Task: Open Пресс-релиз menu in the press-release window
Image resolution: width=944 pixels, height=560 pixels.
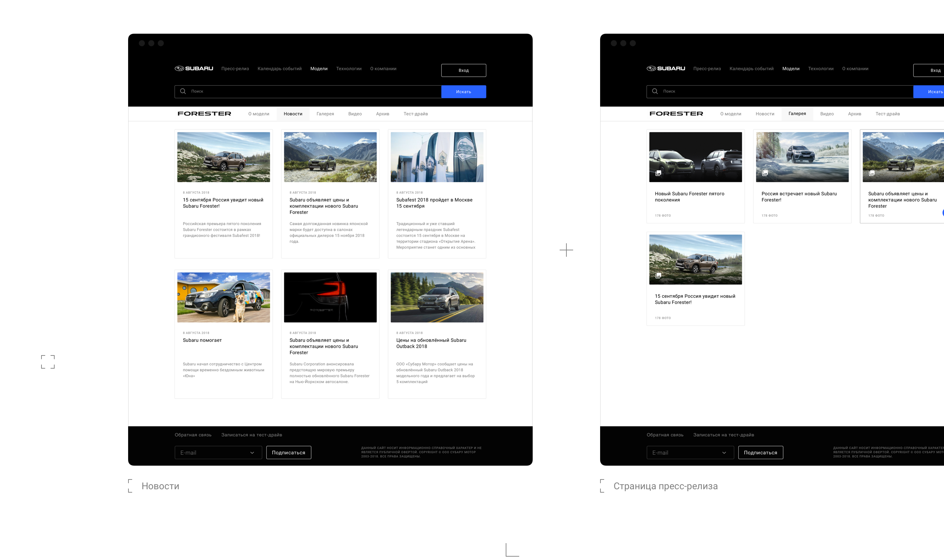Action: tap(707, 69)
